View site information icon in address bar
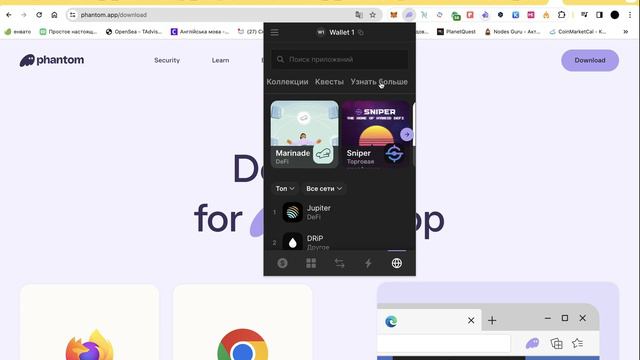The height and width of the screenshot is (360, 640). [72, 15]
